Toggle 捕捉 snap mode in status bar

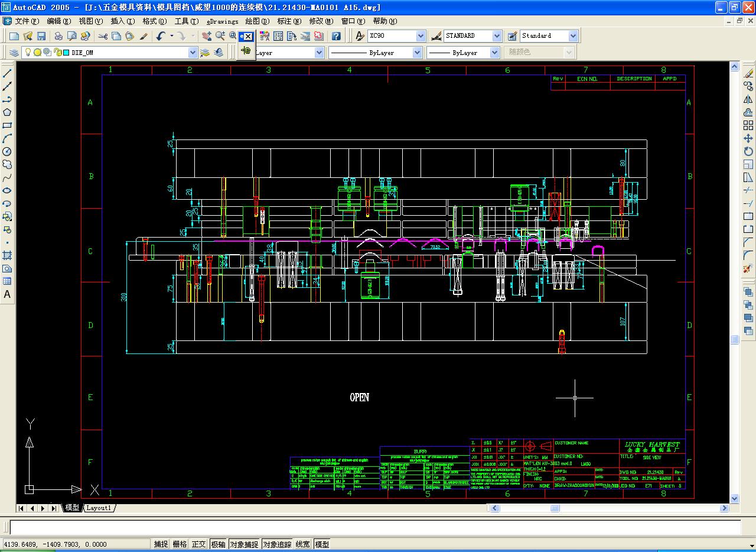(x=161, y=544)
